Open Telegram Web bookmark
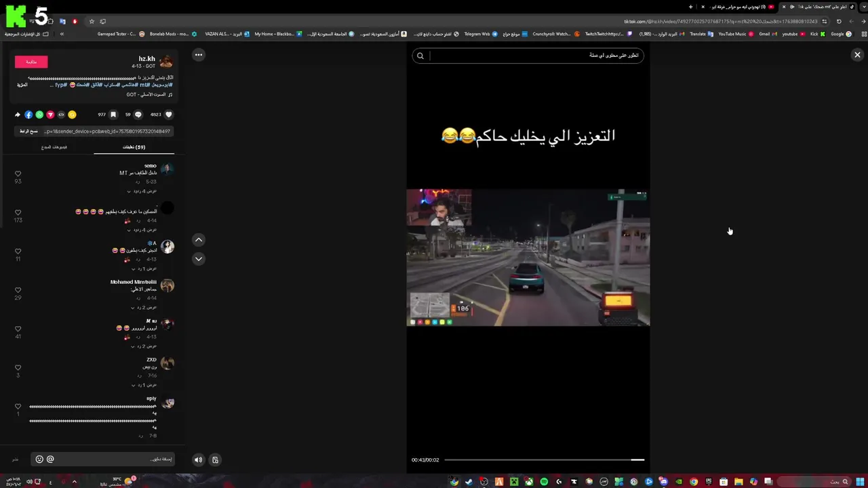The height and width of the screenshot is (488, 868). click(480, 34)
